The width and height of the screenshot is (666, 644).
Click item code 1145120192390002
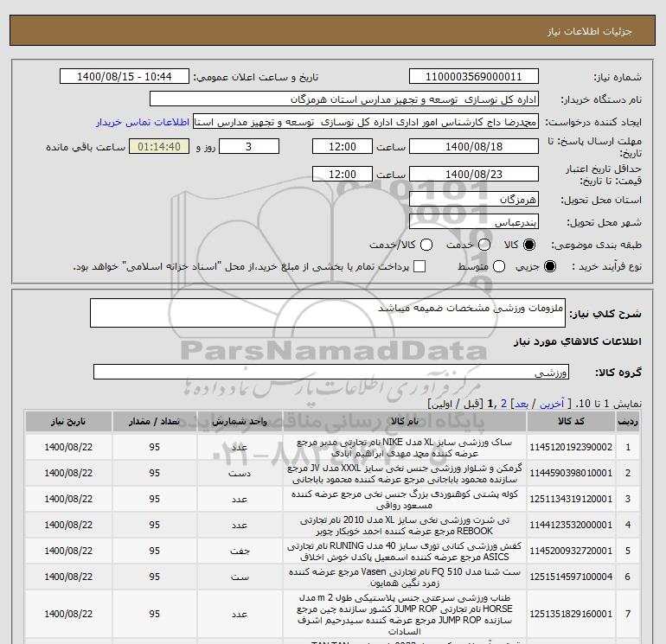(x=571, y=448)
